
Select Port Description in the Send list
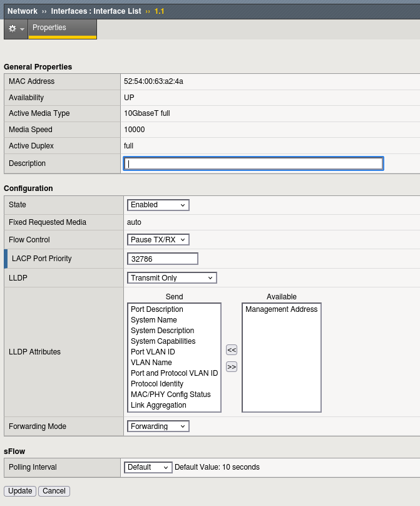click(x=157, y=309)
